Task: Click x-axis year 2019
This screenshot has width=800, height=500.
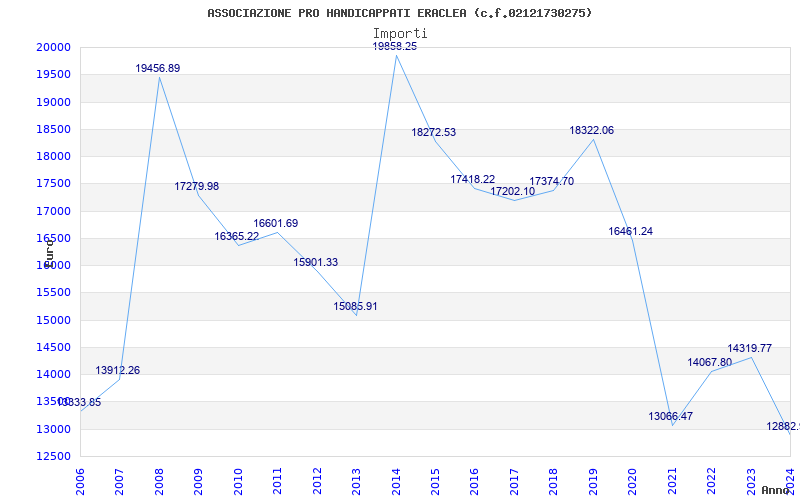Action: click(x=593, y=481)
